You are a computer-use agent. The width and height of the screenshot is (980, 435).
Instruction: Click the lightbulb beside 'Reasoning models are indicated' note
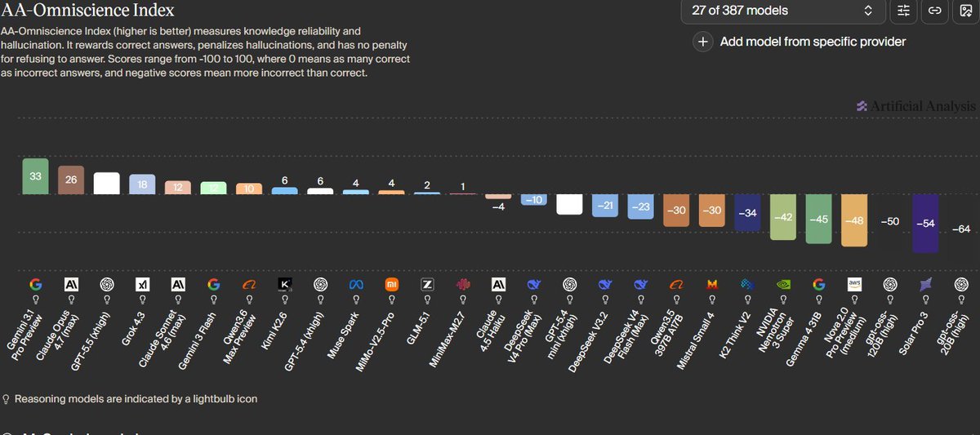(x=7, y=400)
